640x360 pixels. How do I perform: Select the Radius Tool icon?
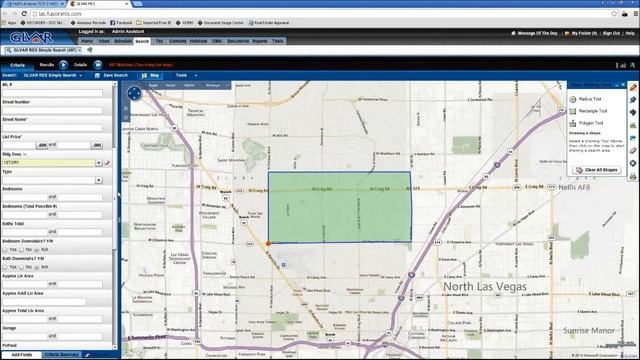coord(573,99)
